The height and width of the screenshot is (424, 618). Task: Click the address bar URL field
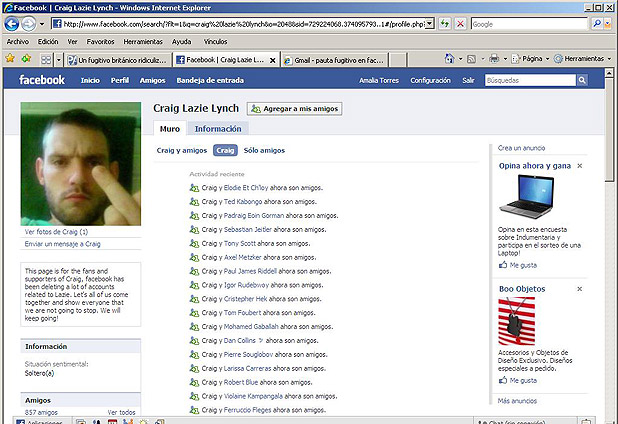pyautogui.click(x=238, y=24)
